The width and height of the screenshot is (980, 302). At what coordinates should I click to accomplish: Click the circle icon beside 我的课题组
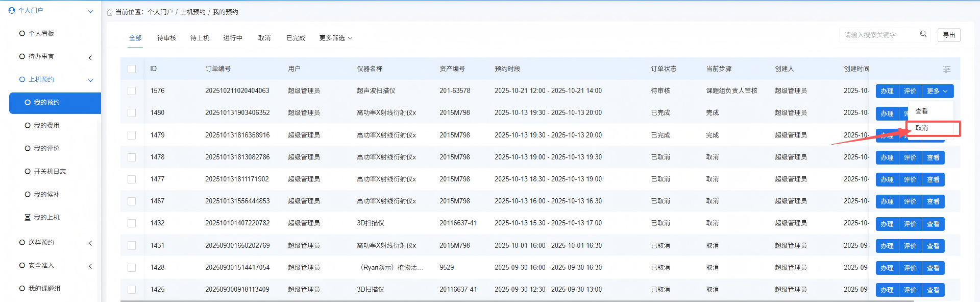[22, 288]
